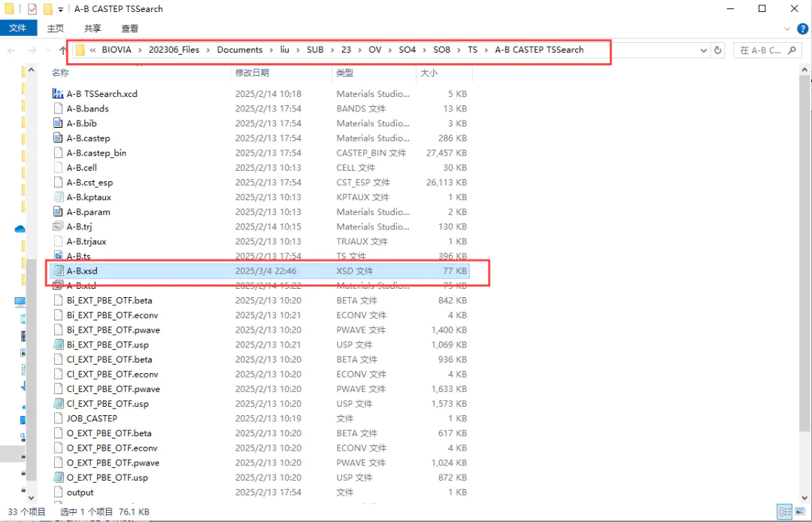Screen dimensions: 812x522
Task: Select the A-B.castep_bin file
Action: [96, 153]
